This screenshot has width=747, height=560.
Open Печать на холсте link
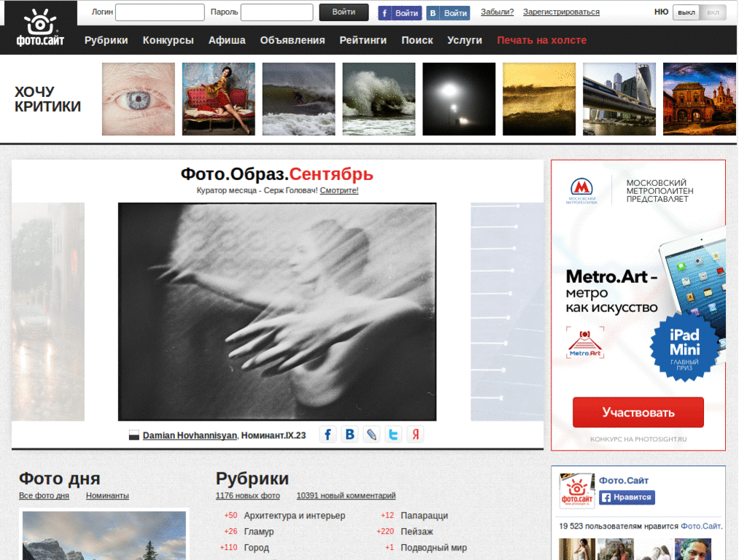coord(542,41)
